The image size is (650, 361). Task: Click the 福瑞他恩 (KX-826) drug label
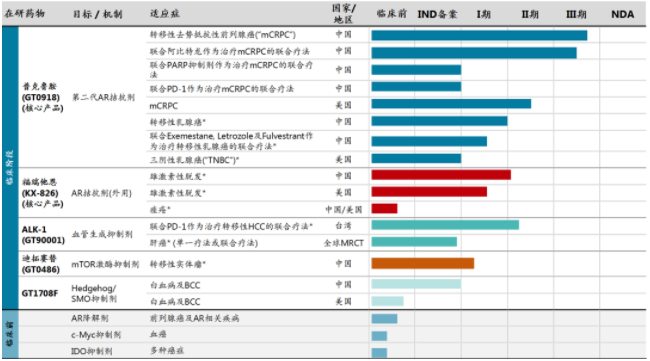43,193
